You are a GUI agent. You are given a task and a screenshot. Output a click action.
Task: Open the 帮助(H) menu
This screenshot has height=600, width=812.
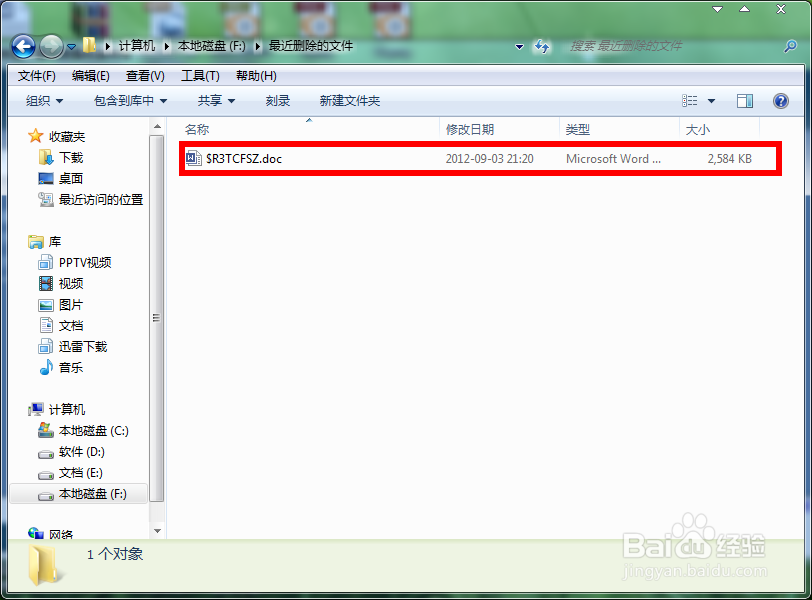(x=256, y=76)
